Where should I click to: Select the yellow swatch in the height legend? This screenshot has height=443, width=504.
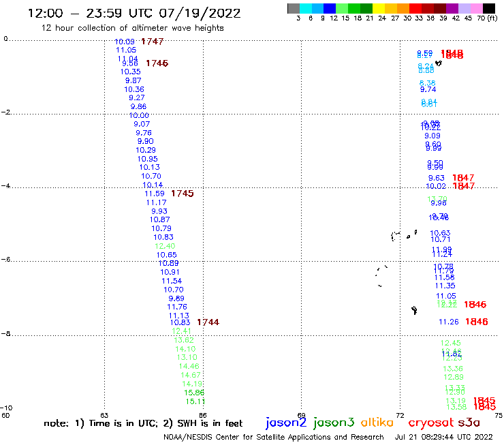pos(379,8)
